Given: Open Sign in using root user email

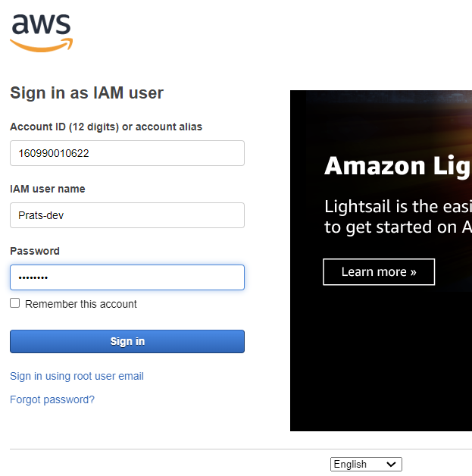Looking at the screenshot, I should [x=77, y=376].
